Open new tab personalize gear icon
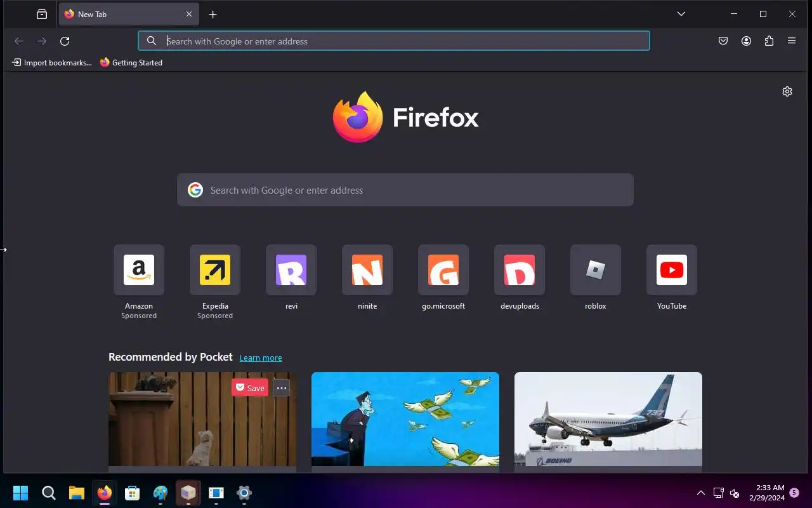 787,91
